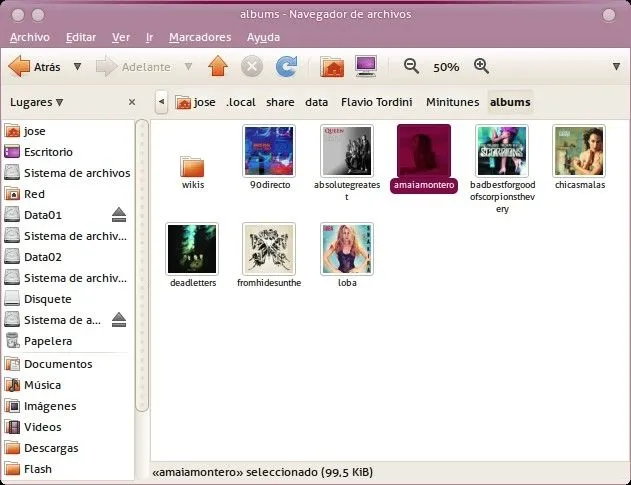Select the deadletters album cover
Screen dimensions: 631x485
point(192,249)
